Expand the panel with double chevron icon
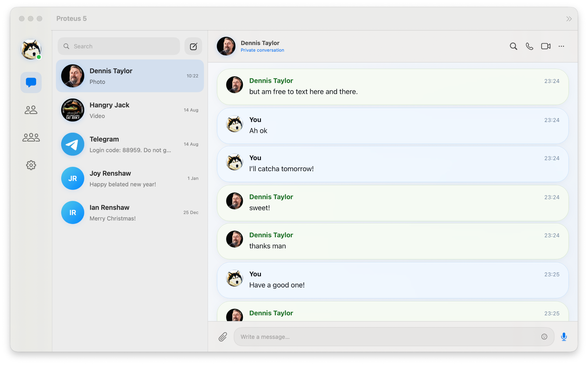This screenshot has height=365, width=588. (569, 19)
